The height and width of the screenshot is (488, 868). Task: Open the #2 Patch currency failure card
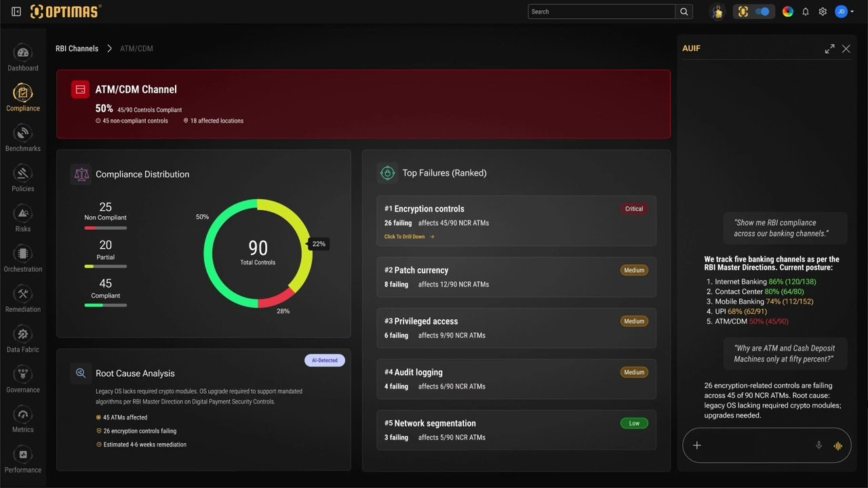[516, 277]
